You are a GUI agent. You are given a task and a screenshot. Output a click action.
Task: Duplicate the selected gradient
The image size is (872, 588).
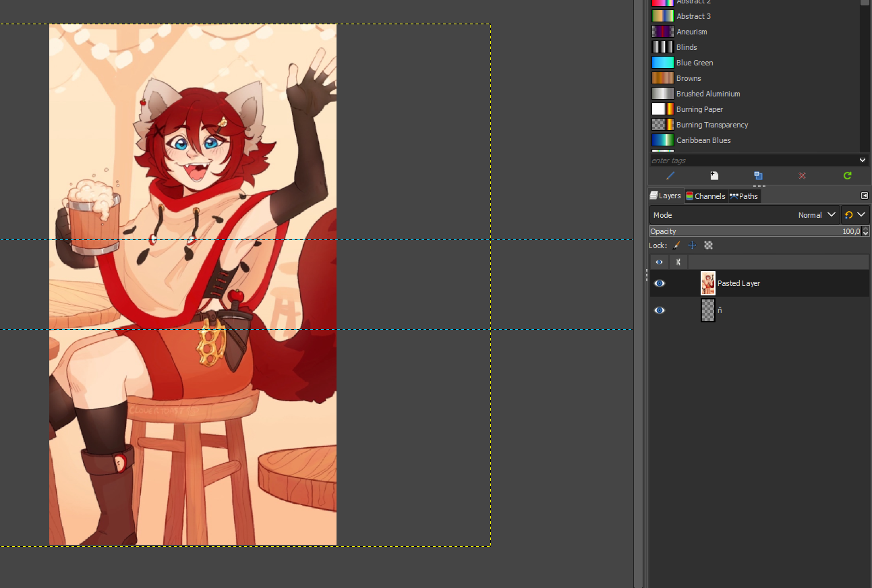pos(758,175)
